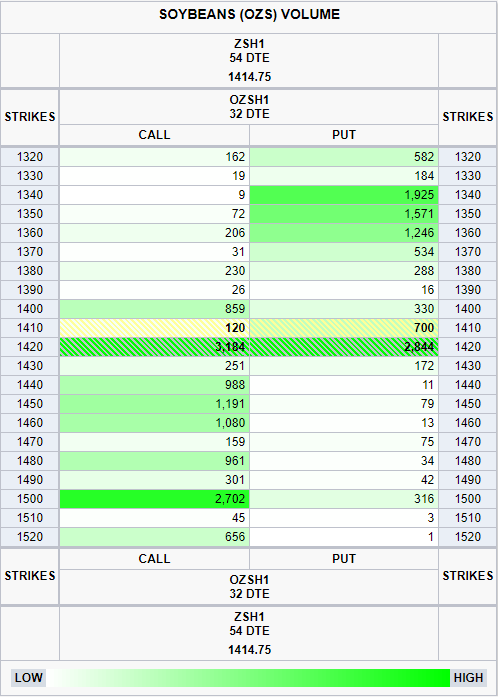The image size is (498, 697).
Task: Select the 1420 call volume cell 3,184
Action: point(154,347)
